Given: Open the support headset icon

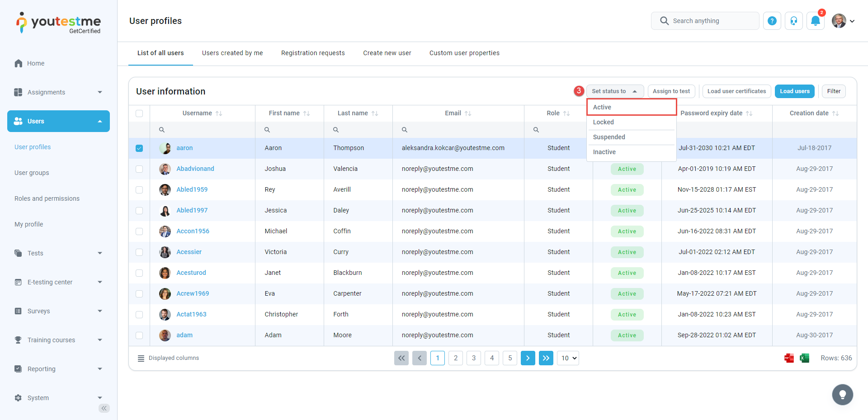Looking at the screenshot, I should 794,21.
